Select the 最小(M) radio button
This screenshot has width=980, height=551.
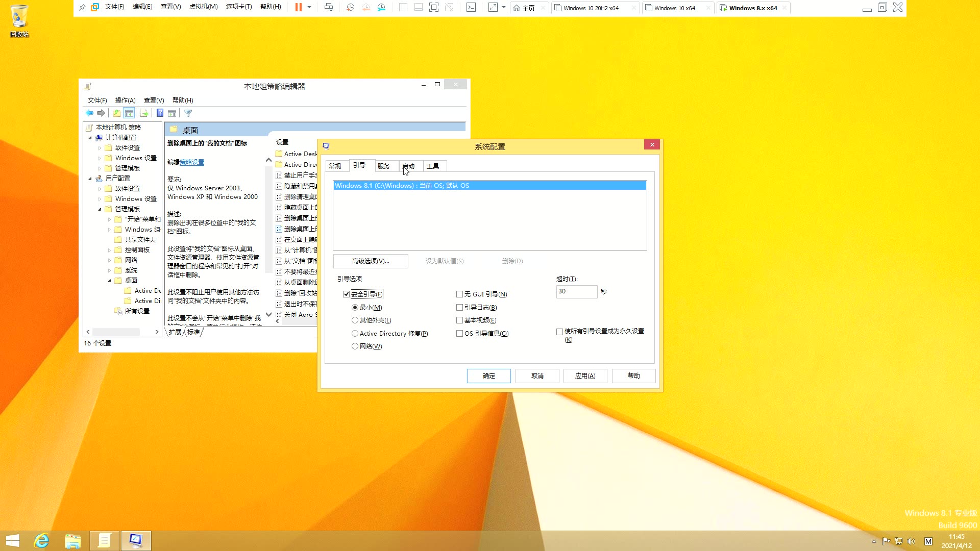pos(355,308)
